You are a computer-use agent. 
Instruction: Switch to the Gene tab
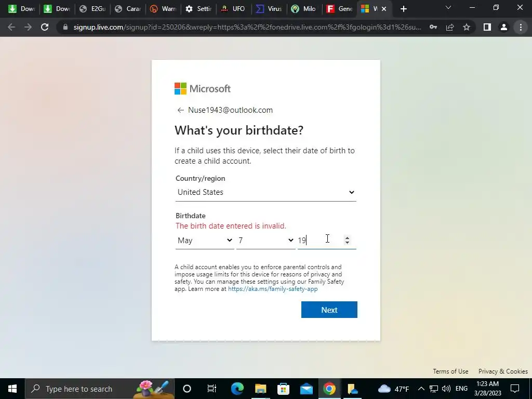point(340,9)
